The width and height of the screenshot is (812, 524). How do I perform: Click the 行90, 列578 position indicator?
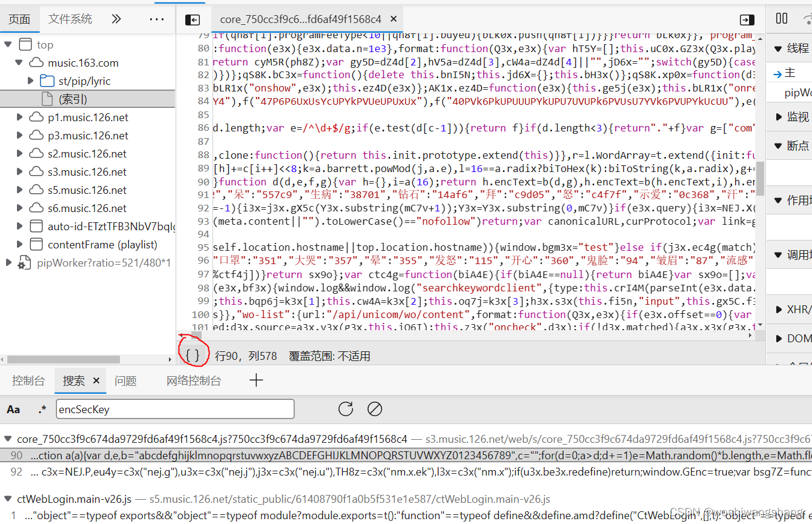(246, 356)
